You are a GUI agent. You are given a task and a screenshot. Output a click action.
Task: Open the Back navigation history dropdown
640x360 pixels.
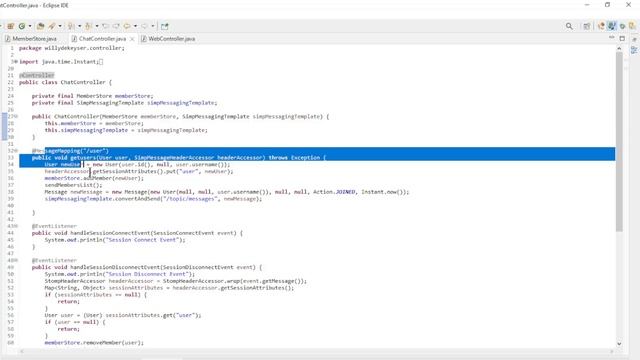pyautogui.click(x=136, y=26)
